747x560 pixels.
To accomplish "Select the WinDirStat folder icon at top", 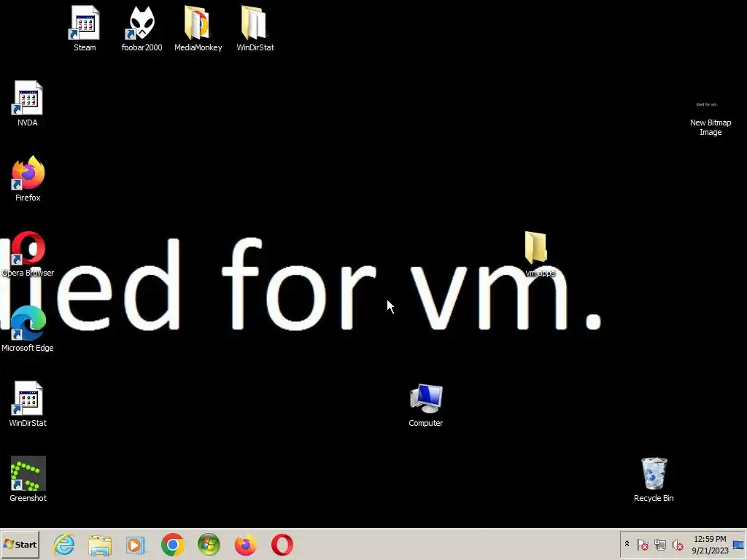I will [255, 28].
